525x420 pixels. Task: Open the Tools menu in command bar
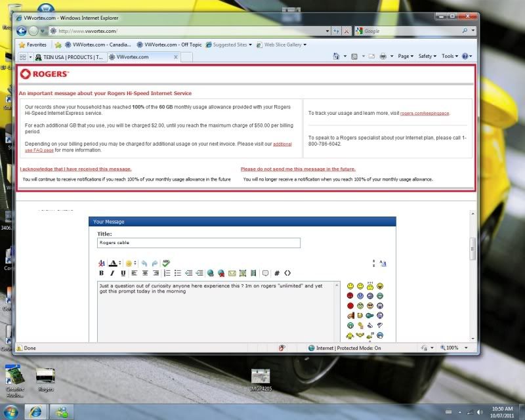tap(450, 56)
